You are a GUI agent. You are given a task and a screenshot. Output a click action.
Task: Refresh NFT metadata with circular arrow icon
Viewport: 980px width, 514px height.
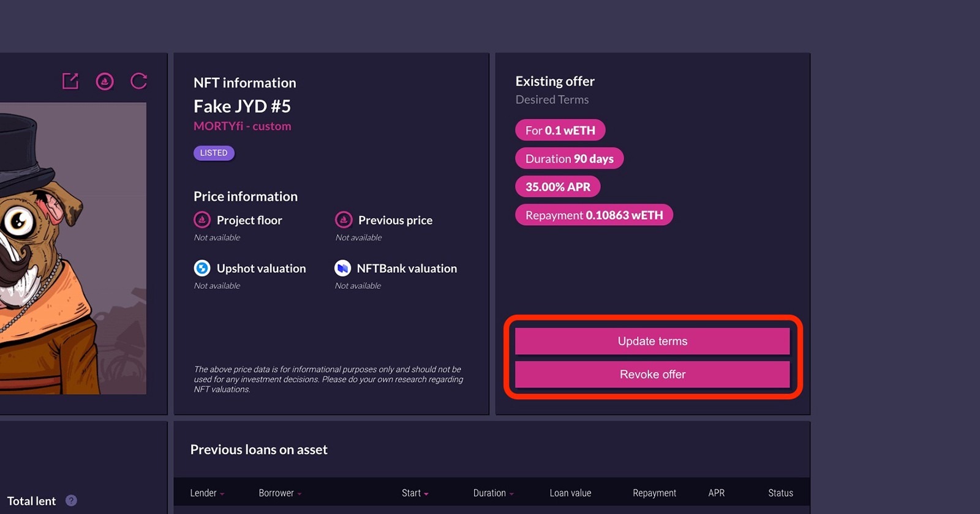pyautogui.click(x=139, y=81)
